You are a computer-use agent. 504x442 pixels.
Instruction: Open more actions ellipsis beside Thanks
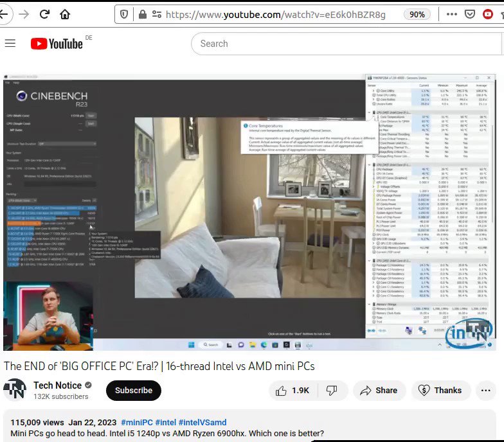(486, 391)
